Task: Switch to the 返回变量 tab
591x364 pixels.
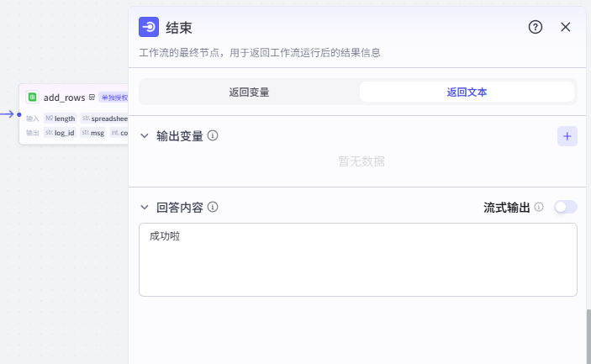Action: click(249, 92)
